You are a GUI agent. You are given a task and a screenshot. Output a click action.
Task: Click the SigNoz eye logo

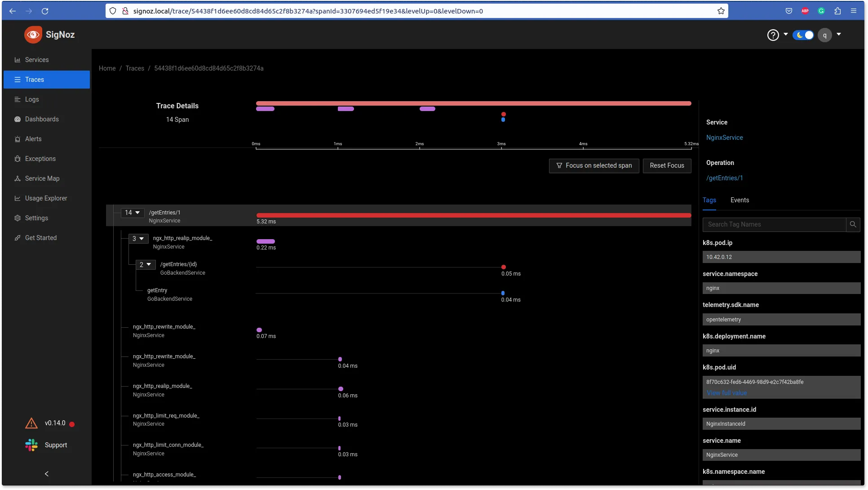click(33, 35)
